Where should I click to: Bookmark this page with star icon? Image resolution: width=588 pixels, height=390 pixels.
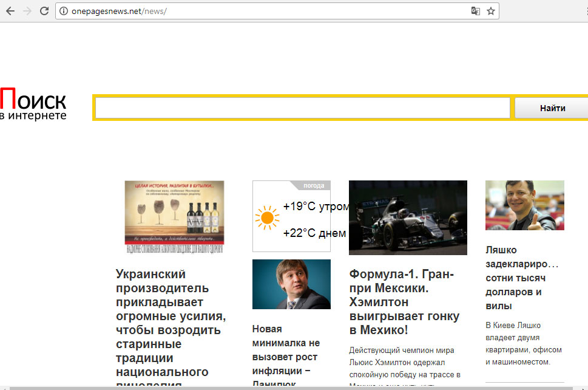pos(491,11)
